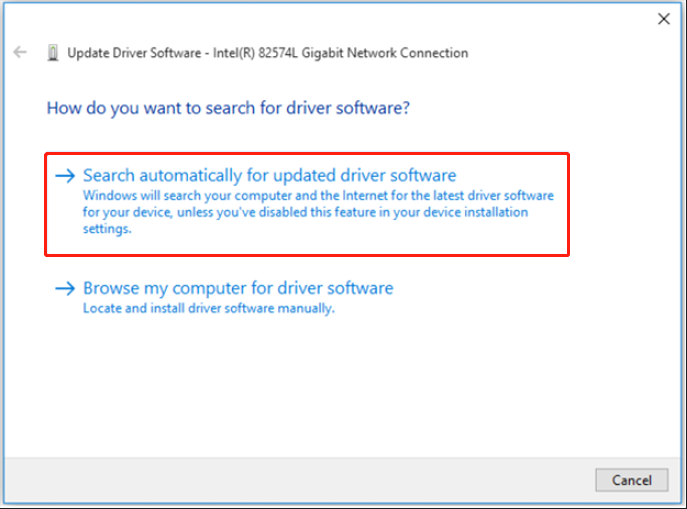Screen dimensions: 687x509
Task: Click the title text 'Update Driver Software - Intel(R) 82574L Gigabit Network Connection'
Action: click(268, 53)
